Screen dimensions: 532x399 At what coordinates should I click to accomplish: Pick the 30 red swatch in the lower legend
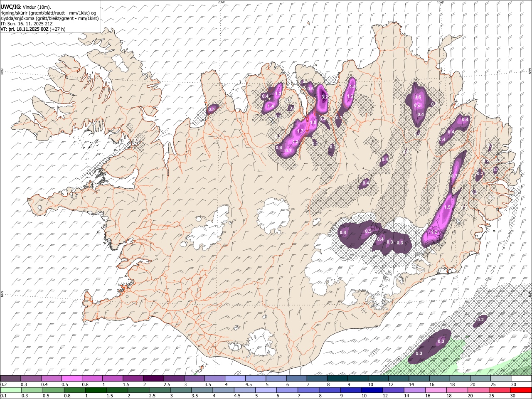point(521,390)
